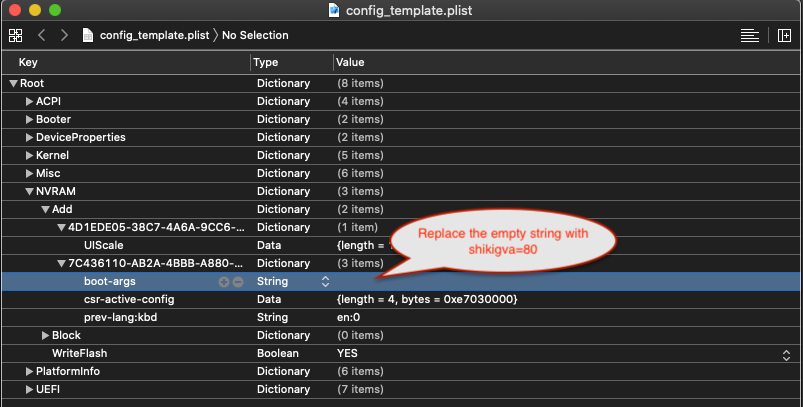Expand the UEFI dictionary
Viewport: 803px width, 407px height.
click(x=29, y=389)
